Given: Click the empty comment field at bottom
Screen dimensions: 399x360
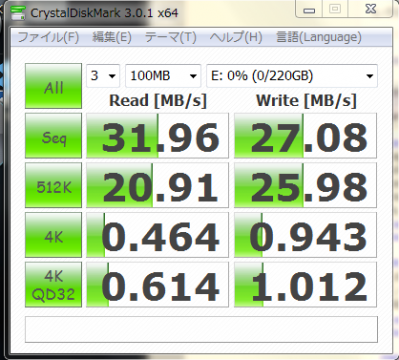Looking at the screenshot, I should 201,329.
